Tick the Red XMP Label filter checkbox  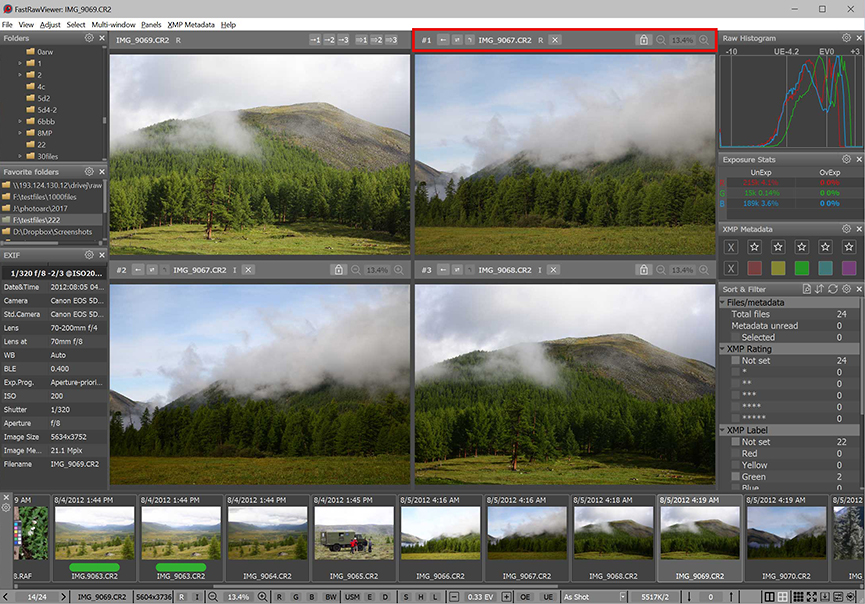[x=734, y=453]
